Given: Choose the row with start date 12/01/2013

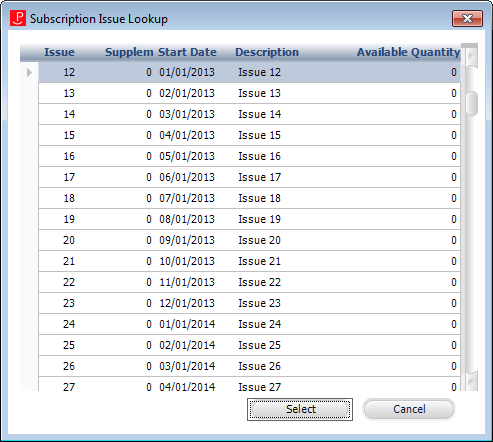Looking at the screenshot, I should pyautogui.click(x=249, y=303).
